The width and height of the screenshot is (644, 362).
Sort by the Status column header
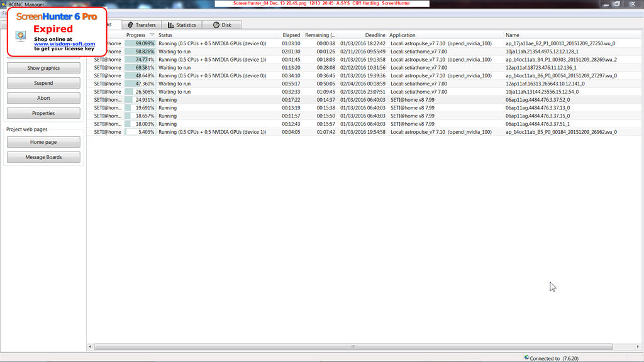pyautogui.click(x=216, y=35)
